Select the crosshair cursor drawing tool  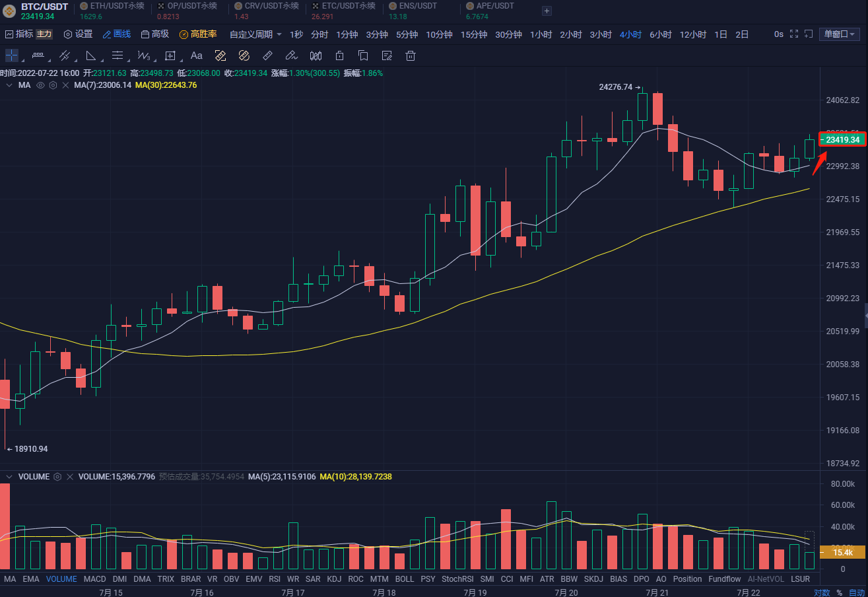pyautogui.click(x=12, y=55)
